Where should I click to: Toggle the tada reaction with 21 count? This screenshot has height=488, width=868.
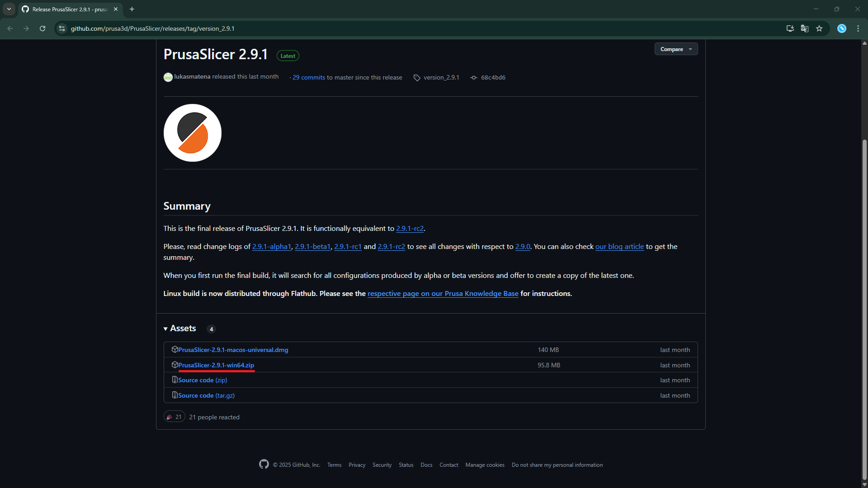click(x=174, y=417)
